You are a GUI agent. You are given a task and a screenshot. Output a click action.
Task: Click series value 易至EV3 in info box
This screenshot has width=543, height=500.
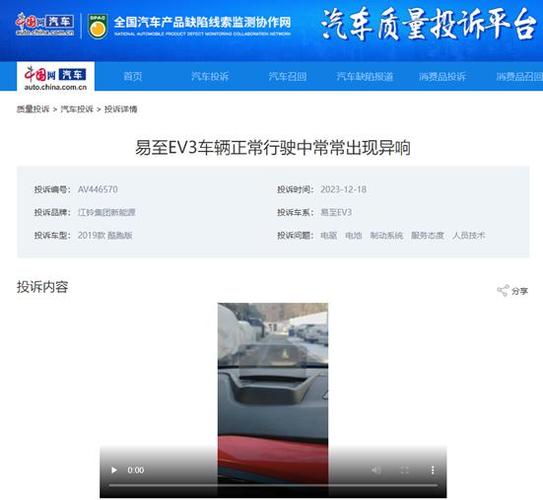click(336, 212)
